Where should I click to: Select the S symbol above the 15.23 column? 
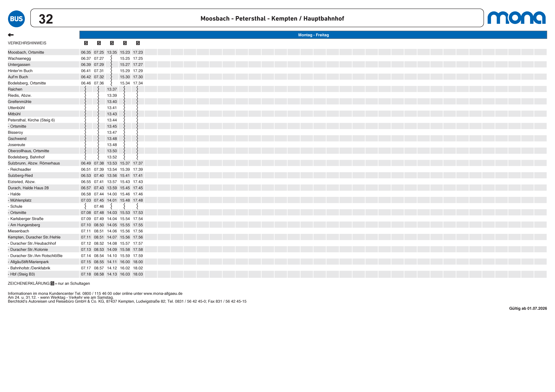coord(125,43)
